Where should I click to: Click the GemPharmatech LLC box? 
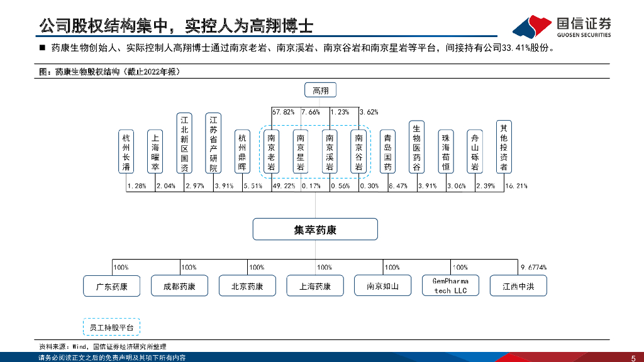click(x=450, y=286)
